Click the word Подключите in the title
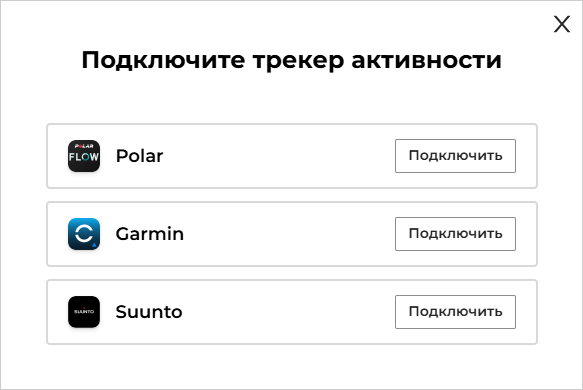583x390 pixels. 163,60
